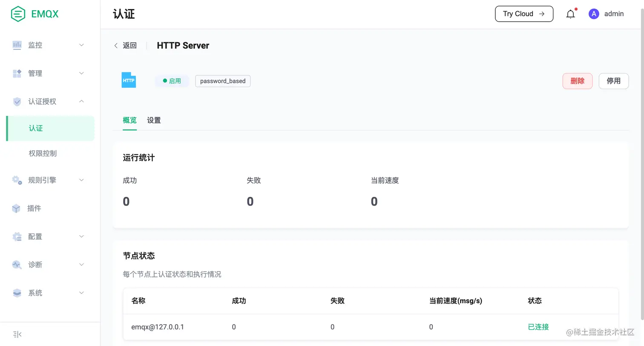Click the password_based label tag

(222, 81)
